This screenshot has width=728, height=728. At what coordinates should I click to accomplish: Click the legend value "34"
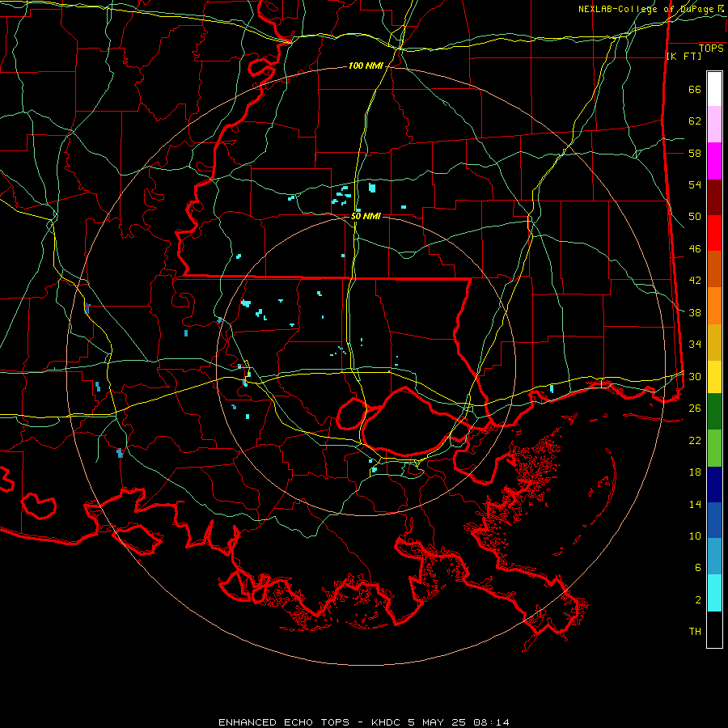point(695,345)
